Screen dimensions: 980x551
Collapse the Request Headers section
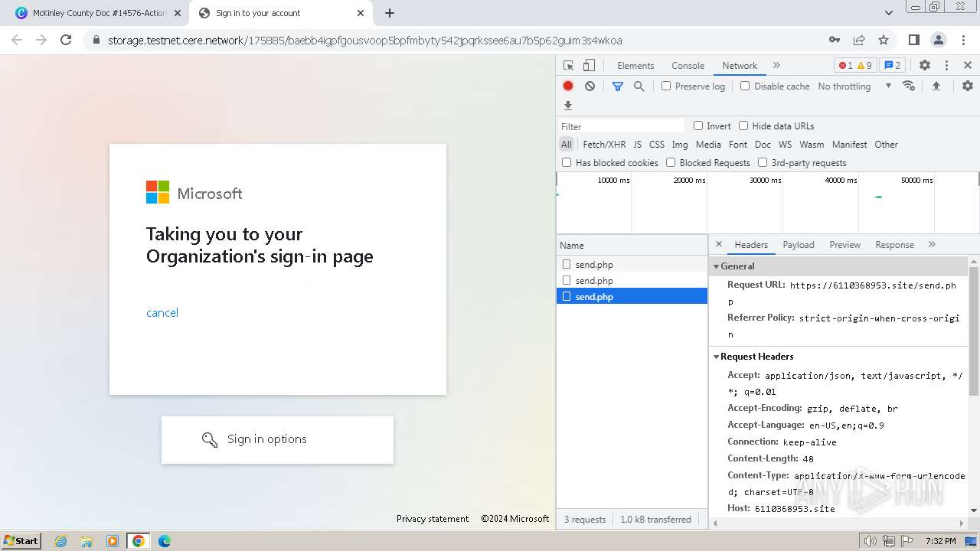717,357
